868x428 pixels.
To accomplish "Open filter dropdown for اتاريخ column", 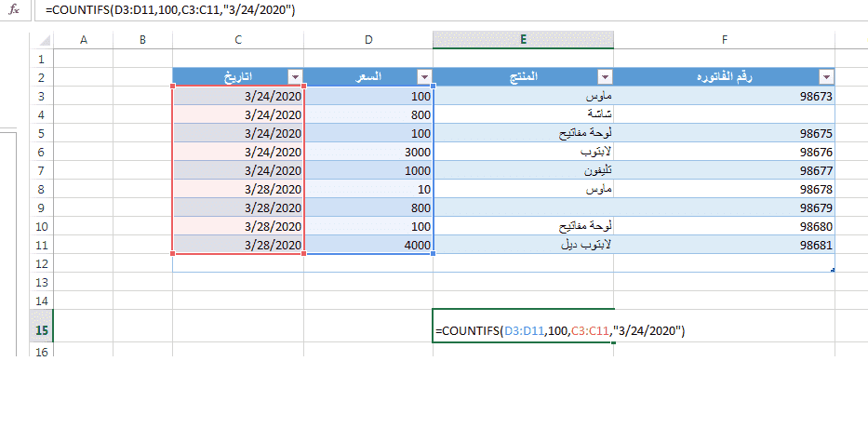I will tap(296, 76).
